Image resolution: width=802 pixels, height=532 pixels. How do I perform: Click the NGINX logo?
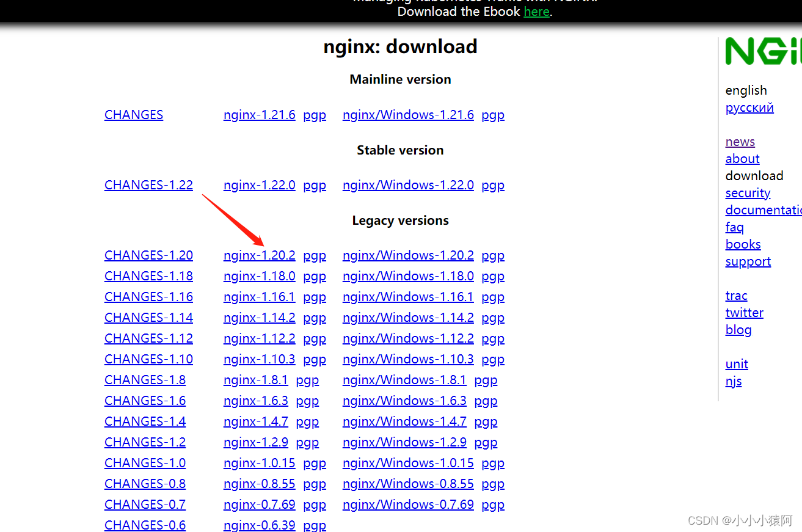(x=763, y=51)
